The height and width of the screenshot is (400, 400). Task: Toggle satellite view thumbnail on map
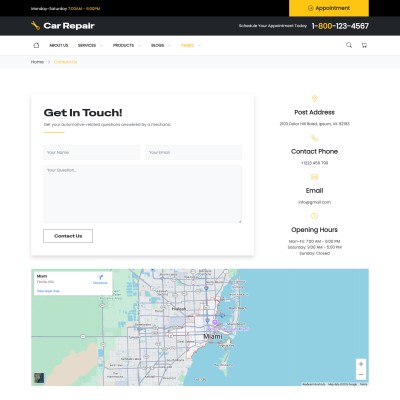pos(39,378)
